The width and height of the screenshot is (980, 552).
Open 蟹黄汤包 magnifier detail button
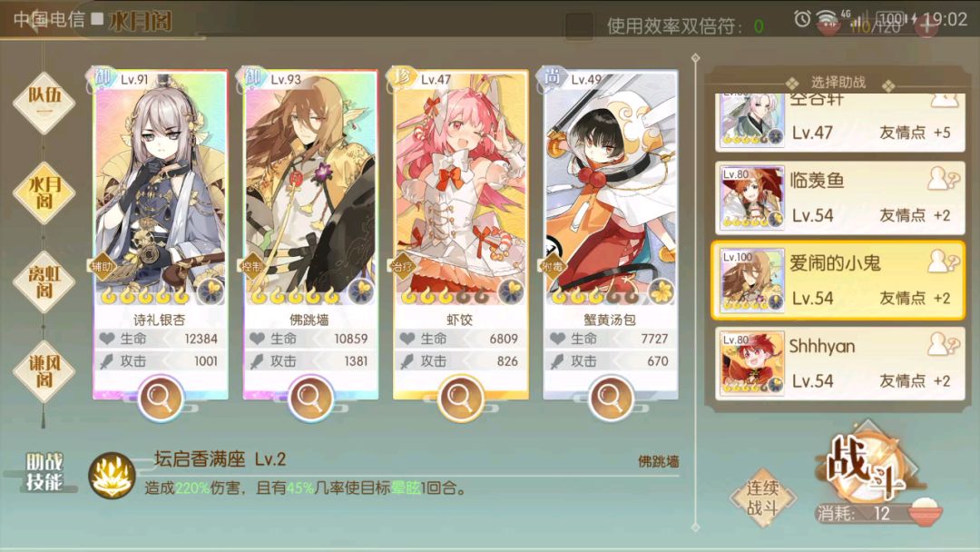point(611,397)
